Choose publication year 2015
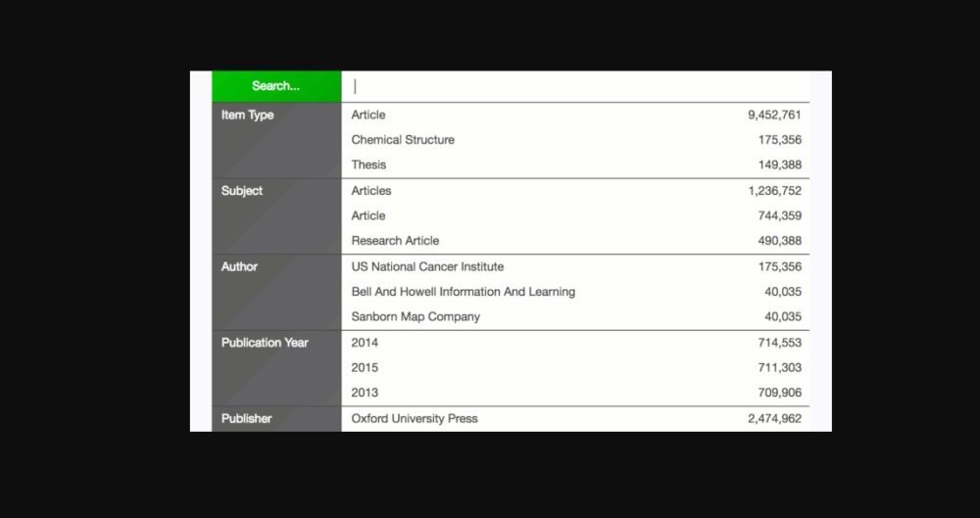The height and width of the screenshot is (518, 980). click(365, 368)
